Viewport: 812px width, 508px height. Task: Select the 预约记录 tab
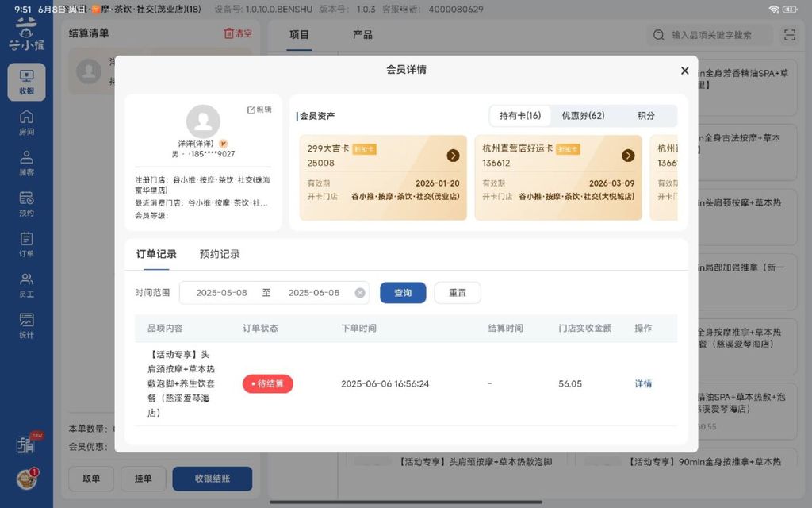[x=220, y=254]
